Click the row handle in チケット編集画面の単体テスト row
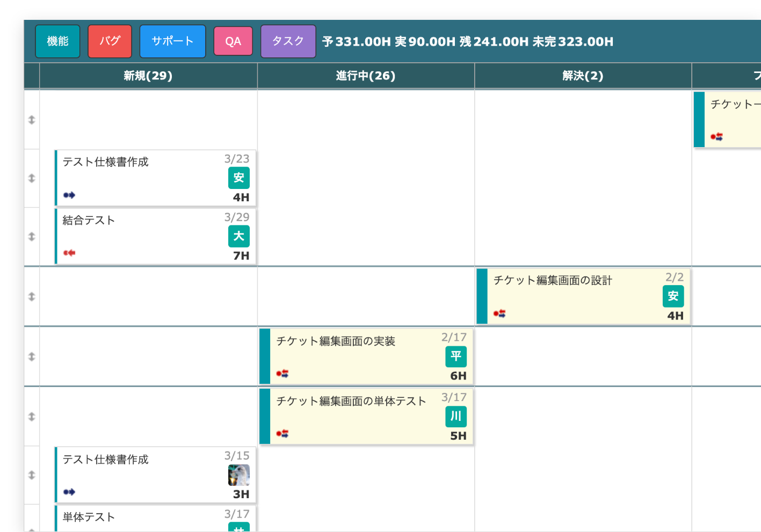The image size is (761, 532). 32,417
